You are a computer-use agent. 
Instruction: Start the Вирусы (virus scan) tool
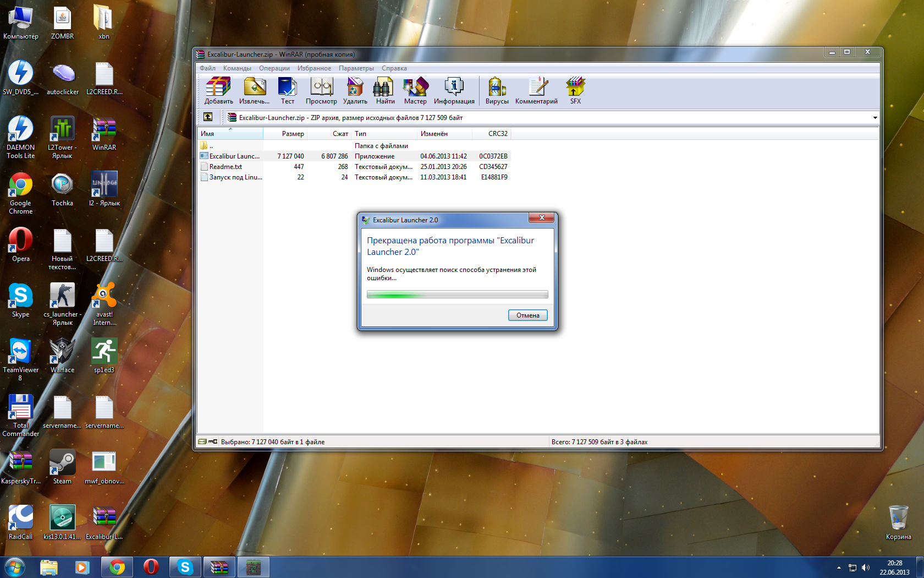pyautogui.click(x=497, y=91)
